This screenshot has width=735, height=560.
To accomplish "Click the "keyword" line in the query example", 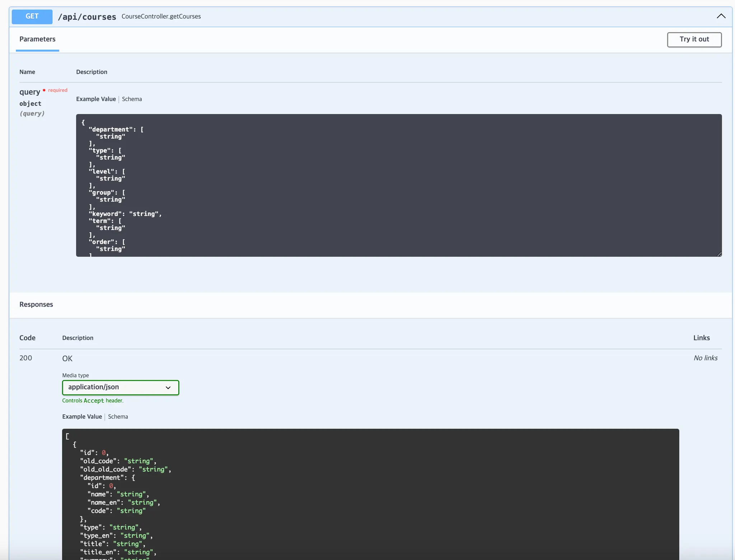I will click(x=125, y=214).
